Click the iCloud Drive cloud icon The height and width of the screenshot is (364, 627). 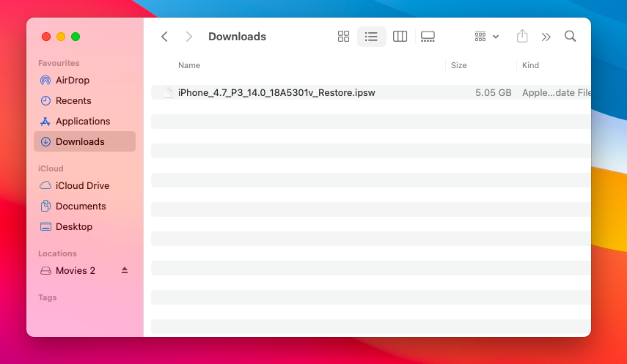[45, 185]
